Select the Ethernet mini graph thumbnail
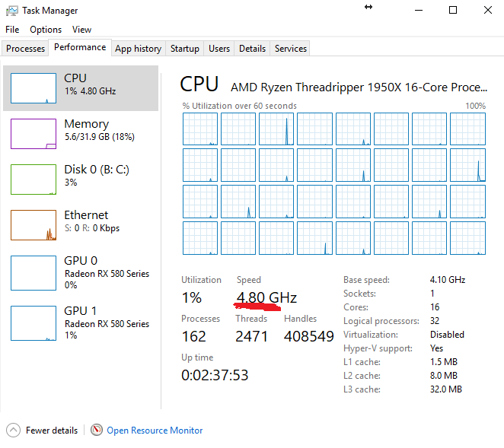Screen dimensions: 504x448 (x=33, y=225)
